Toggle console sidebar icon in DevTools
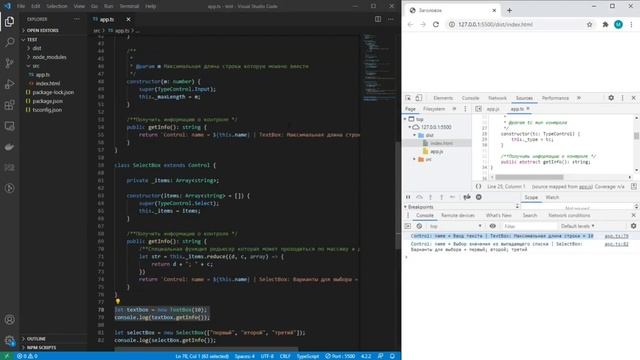 point(408,226)
